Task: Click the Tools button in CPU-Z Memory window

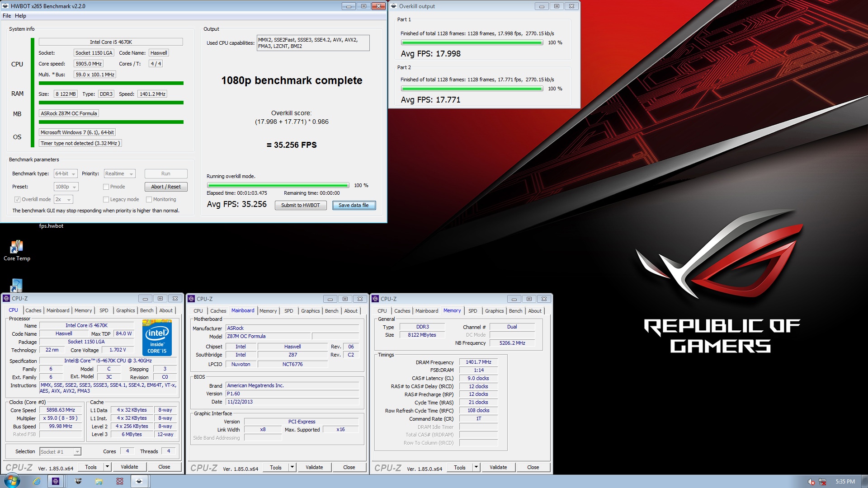Action: tap(460, 467)
